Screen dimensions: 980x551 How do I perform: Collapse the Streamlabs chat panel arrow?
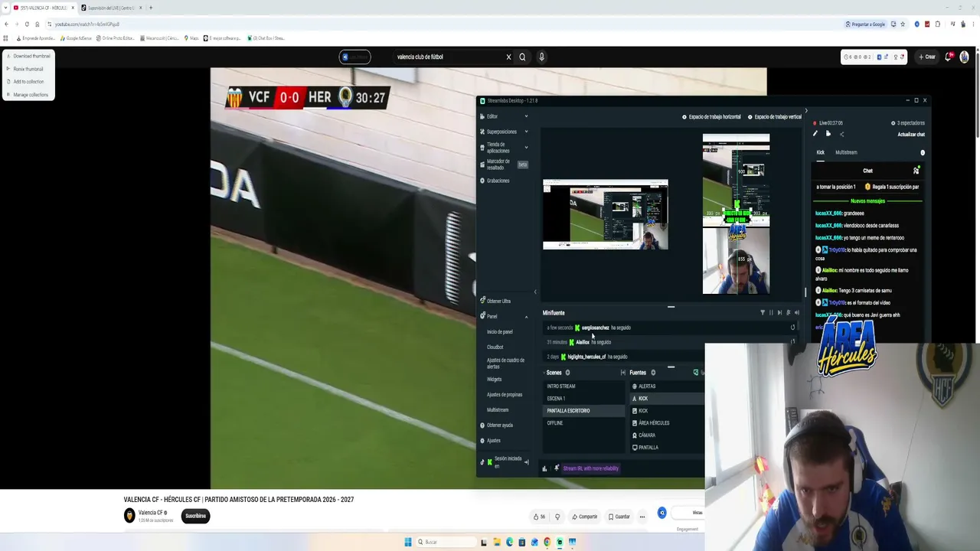coord(805,111)
